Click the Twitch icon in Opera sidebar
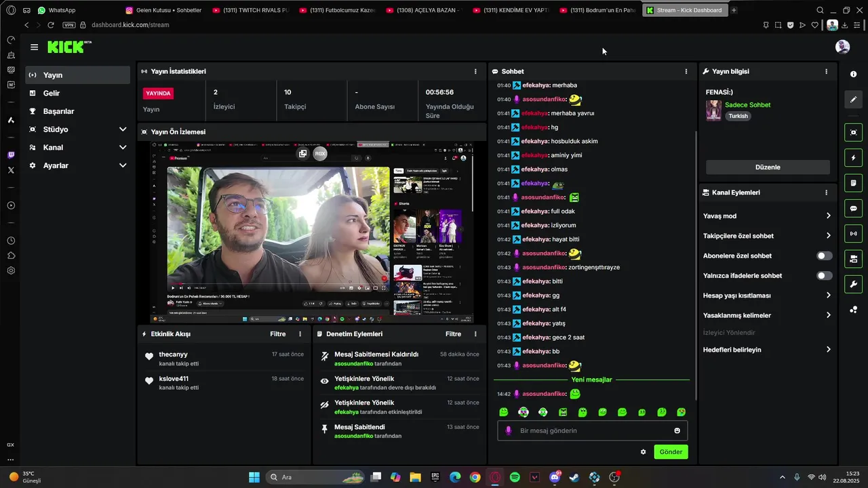 (11, 155)
